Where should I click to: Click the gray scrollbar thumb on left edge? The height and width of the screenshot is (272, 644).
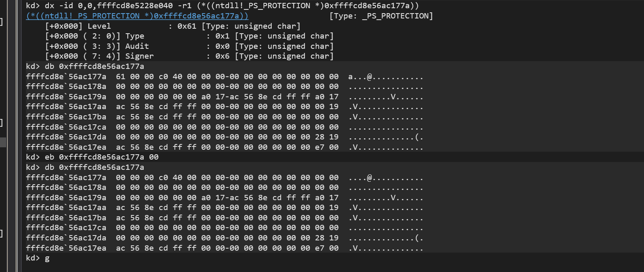3,142
